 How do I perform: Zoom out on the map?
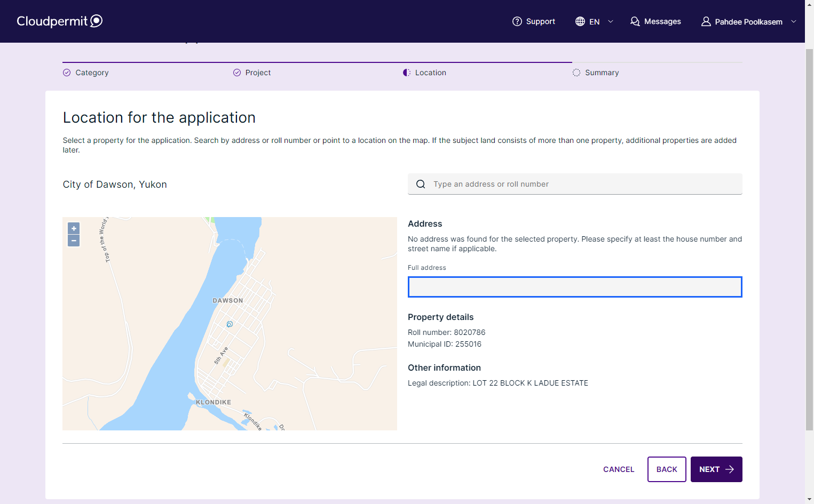pos(74,241)
